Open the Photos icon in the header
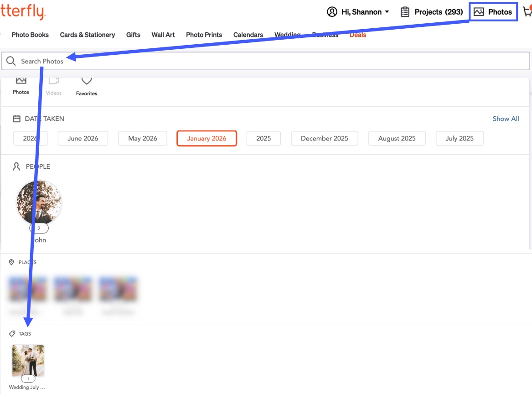The height and width of the screenshot is (394, 532). [479, 12]
